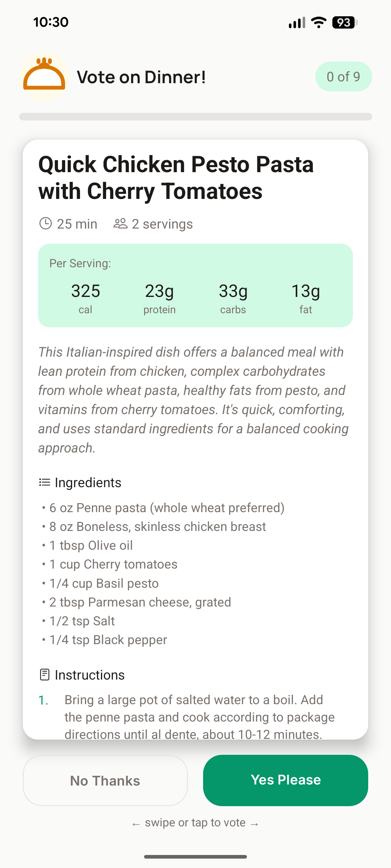The width and height of the screenshot is (391, 868).
Task: Tap the 33g carbs value
Action: pos(233,298)
